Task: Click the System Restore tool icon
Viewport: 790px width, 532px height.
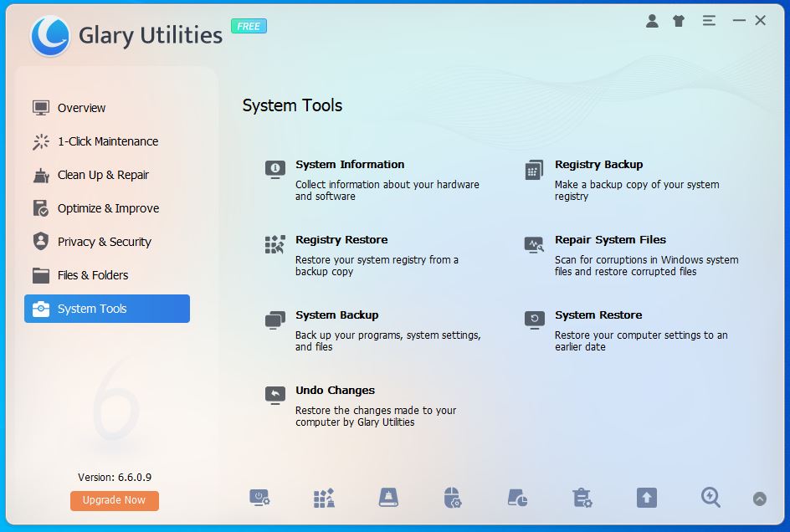Action: [x=535, y=320]
